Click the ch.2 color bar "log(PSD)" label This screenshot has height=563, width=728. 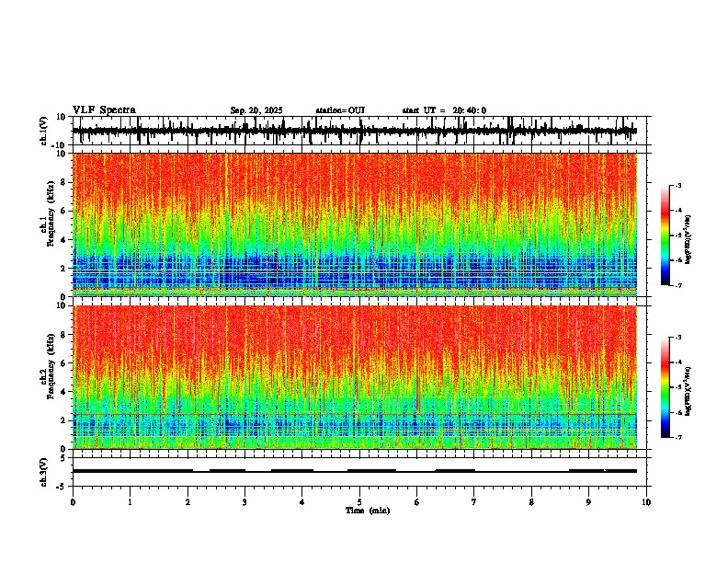[x=688, y=391]
